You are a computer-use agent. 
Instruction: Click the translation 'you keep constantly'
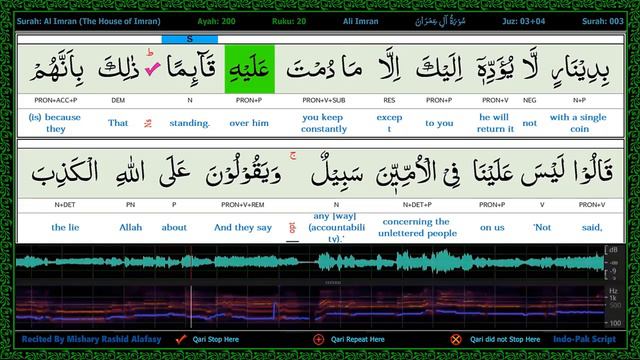[x=324, y=123]
